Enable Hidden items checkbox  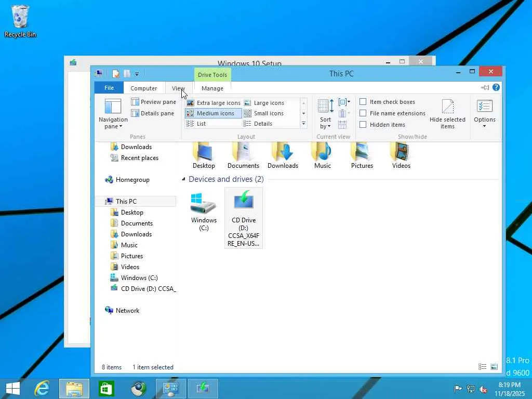pyautogui.click(x=363, y=125)
